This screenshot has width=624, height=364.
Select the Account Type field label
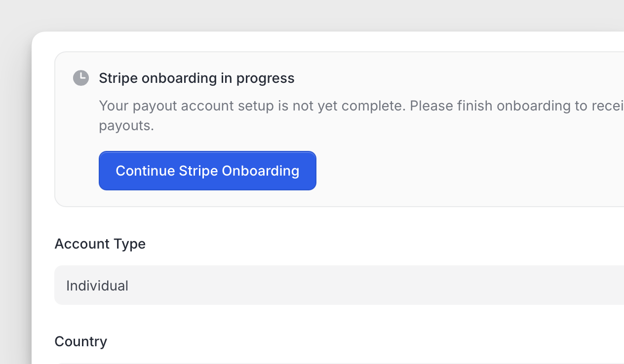100,244
